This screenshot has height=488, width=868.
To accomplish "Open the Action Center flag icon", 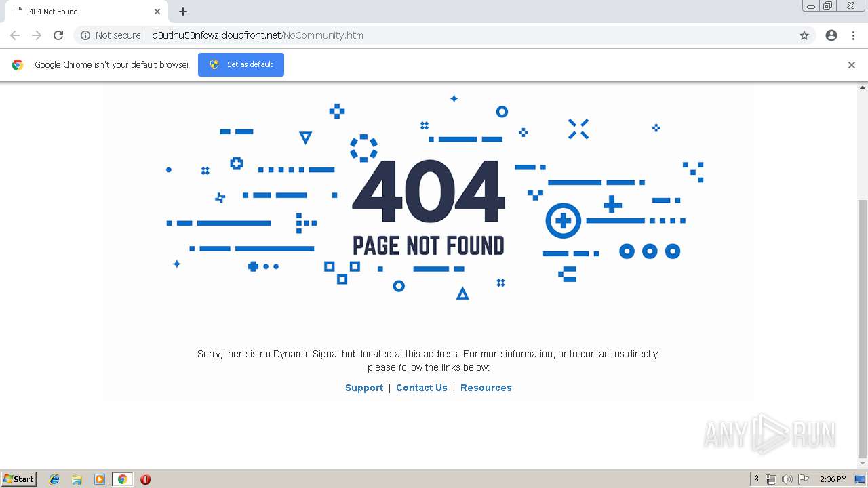I will (804, 479).
